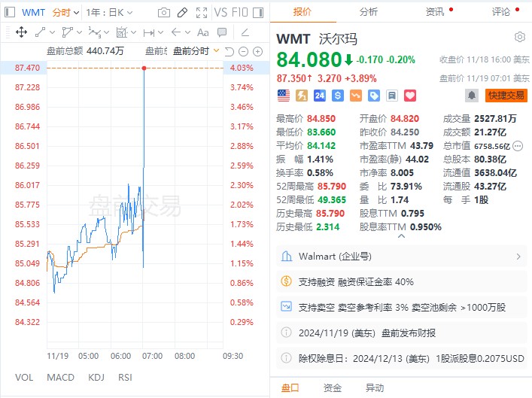Collapse the quote details panel arrow
The image size is (532, 398).
click(x=401, y=236)
